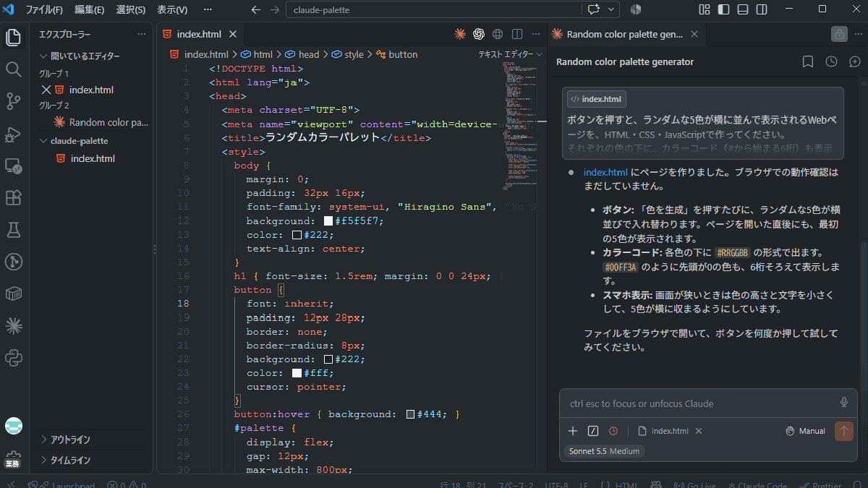This screenshot has height=488, width=868.
Task: Open the Source Control view
Action: click(14, 101)
